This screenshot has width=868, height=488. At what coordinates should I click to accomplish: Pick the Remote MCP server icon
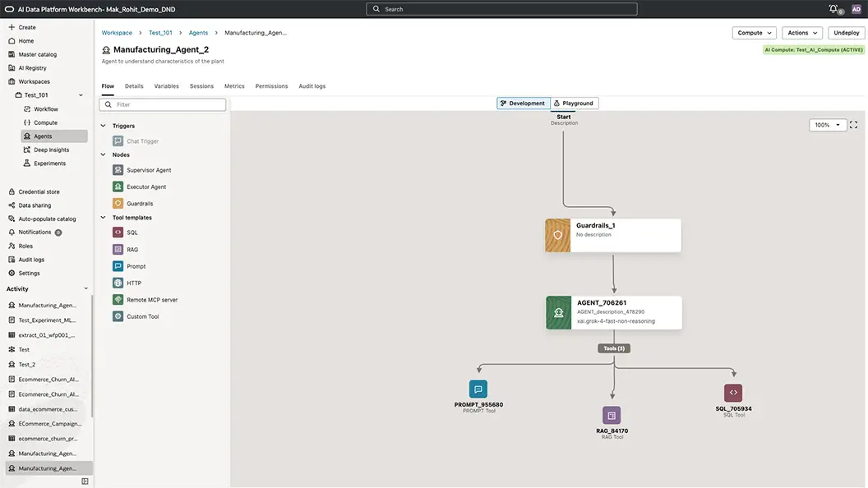click(x=118, y=299)
